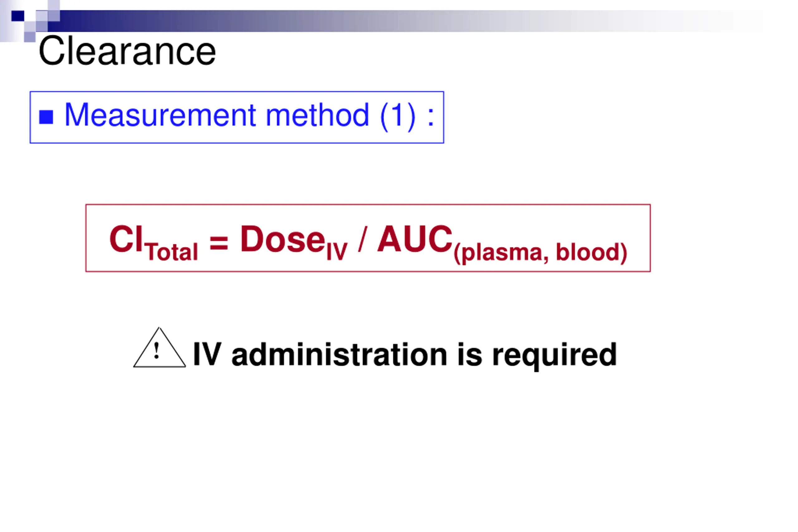798x532 pixels.
Task: Click the Measurement method (1) heading
Action: click(249, 115)
